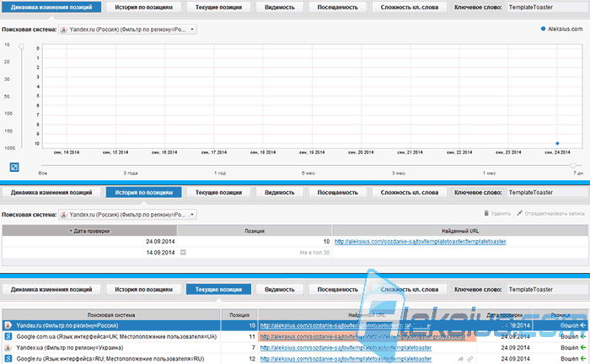Click 'Aleksius.com' legend label
590x364 pixels.
pos(566,29)
